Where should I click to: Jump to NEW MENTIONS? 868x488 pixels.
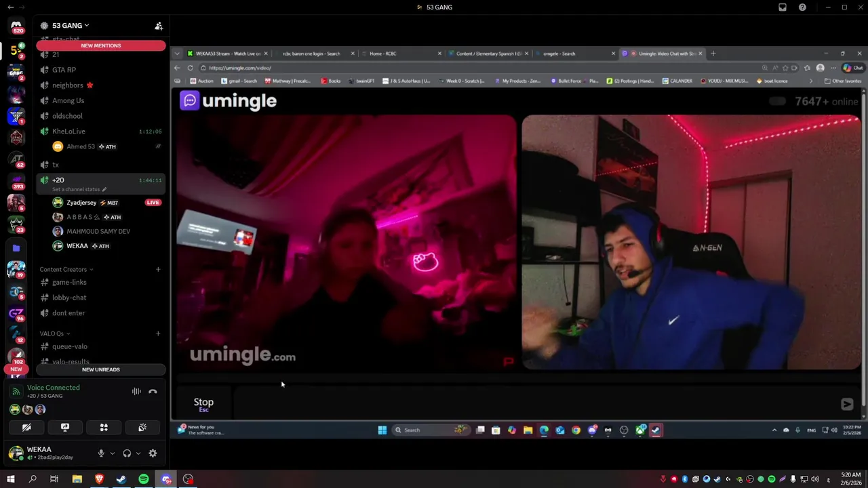(x=101, y=45)
